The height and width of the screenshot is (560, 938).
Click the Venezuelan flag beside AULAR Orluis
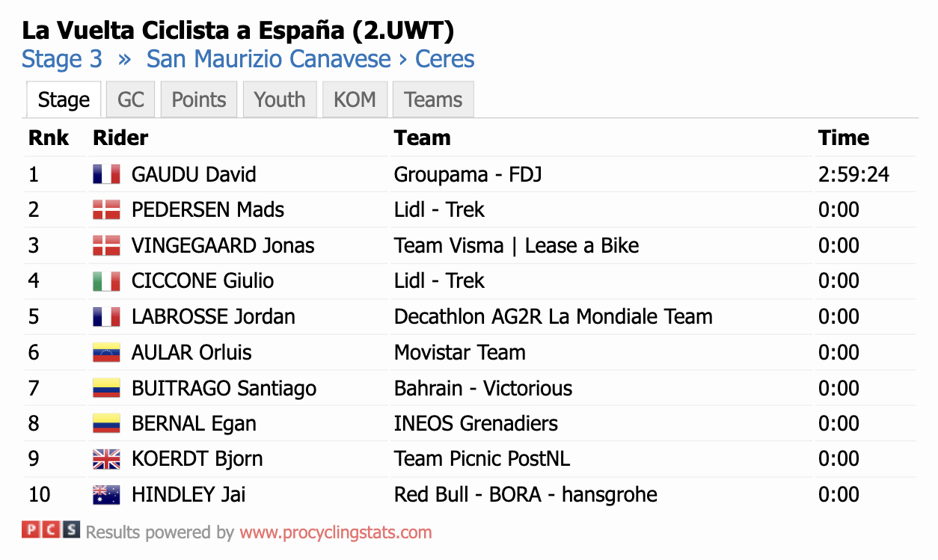(106, 352)
